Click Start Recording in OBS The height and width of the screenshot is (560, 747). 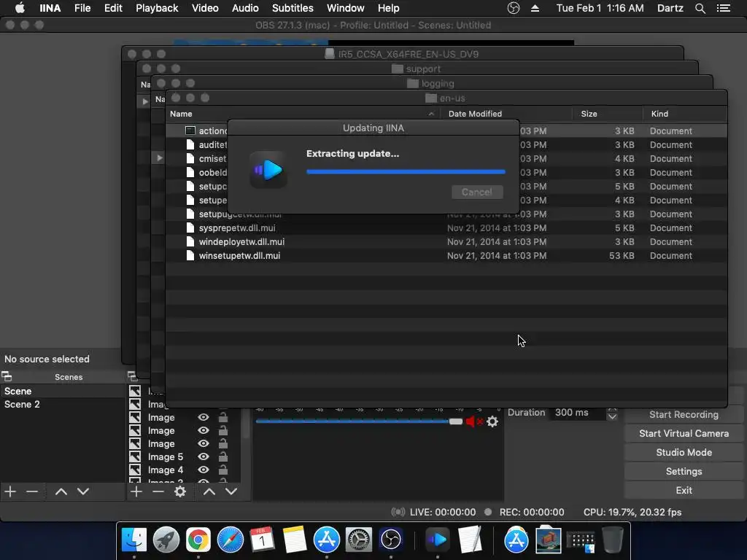[684, 415]
